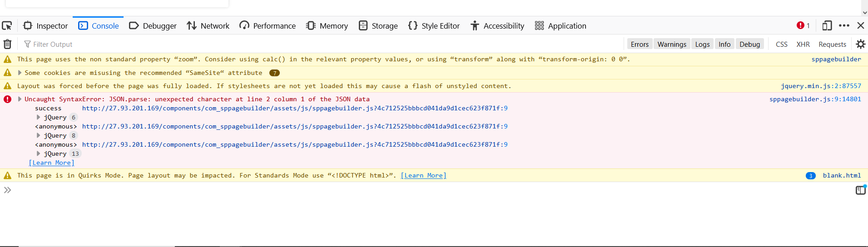Open console settings gear icon
Image resolution: width=868 pixels, height=247 pixels.
click(860, 44)
